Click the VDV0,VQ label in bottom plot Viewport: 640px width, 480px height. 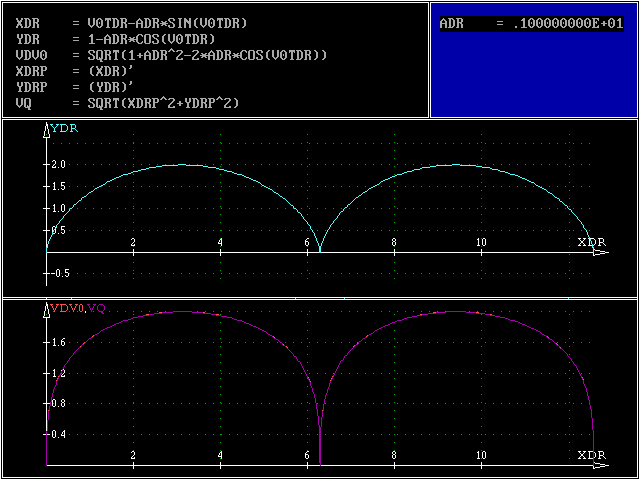click(77, 307)
